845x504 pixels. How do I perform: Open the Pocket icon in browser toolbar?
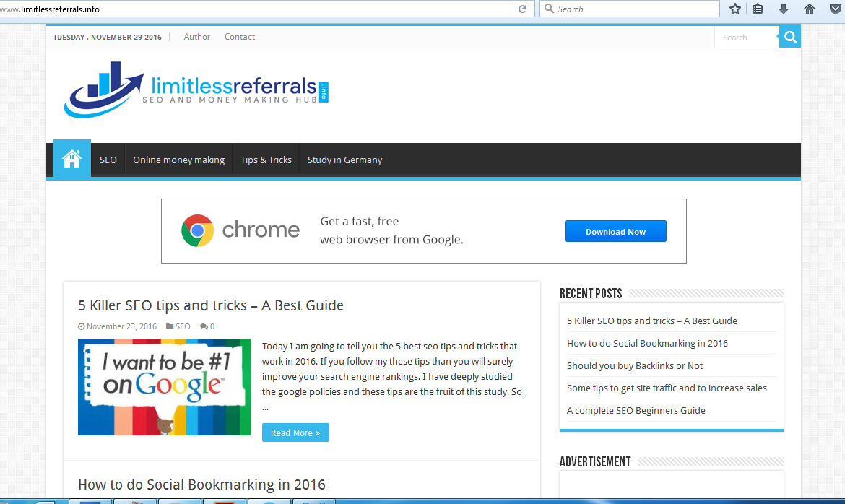pos(835,9)
